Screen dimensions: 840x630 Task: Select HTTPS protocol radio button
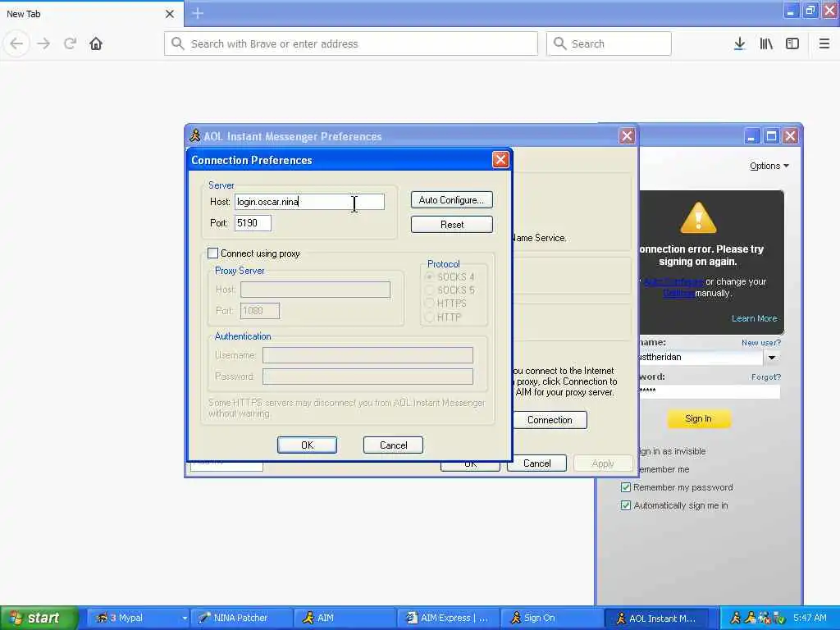tap(429, 304)
